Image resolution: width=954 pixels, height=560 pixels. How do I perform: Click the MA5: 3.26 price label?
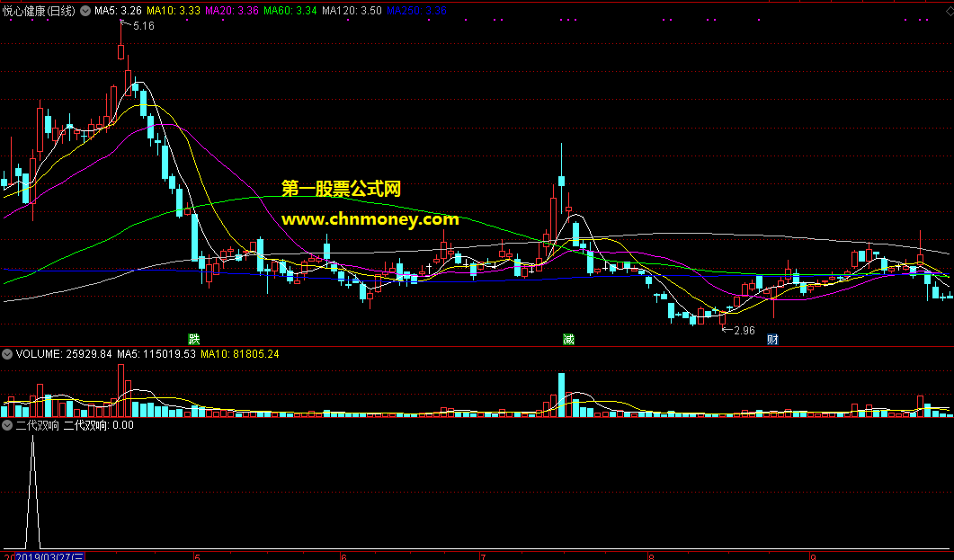click(118, 10)
